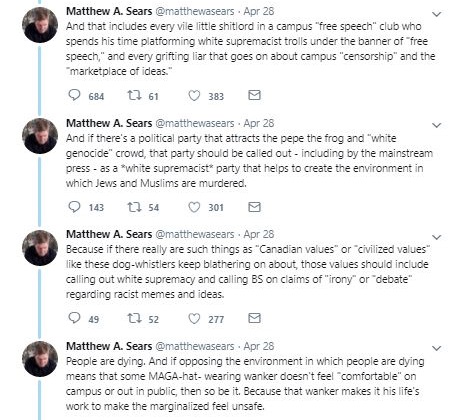Open the @matthewasears handle on the first tweet
The image size is (467, 420).
tap(195, 11)
